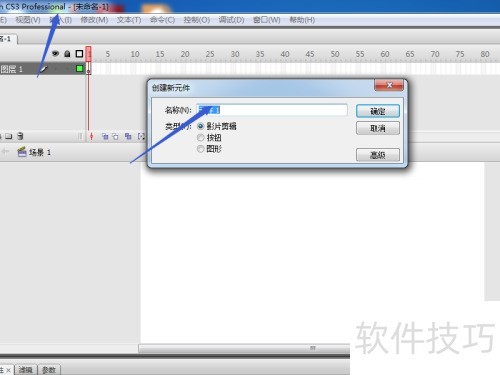The height and width of the screenshot is (375, 500).
Task: Click frame 75 on the timeline ruler
Action: tap(460, 54)
